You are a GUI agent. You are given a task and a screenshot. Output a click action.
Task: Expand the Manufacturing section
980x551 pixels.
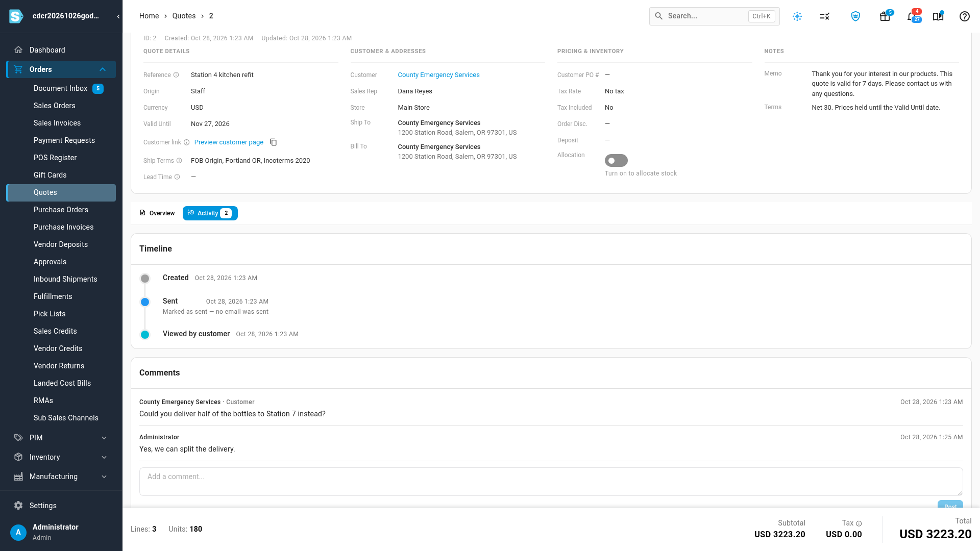pyautogui.click(x=104, y=477)
